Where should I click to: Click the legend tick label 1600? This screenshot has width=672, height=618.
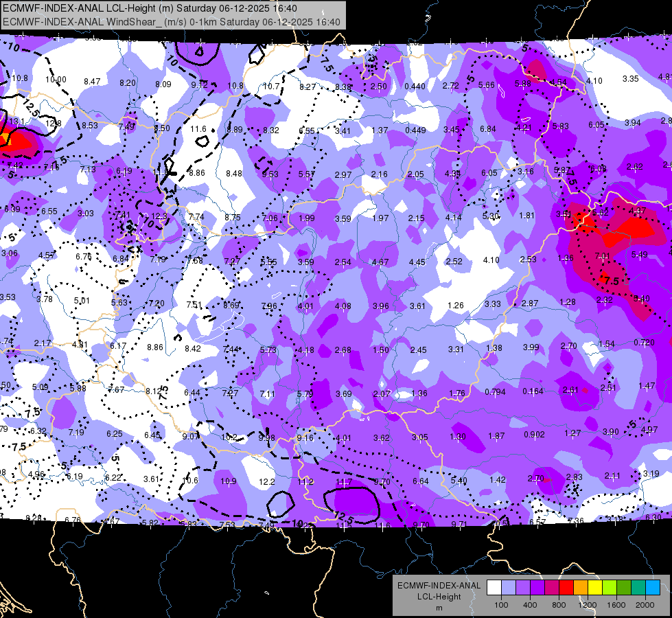click(616, 605)
